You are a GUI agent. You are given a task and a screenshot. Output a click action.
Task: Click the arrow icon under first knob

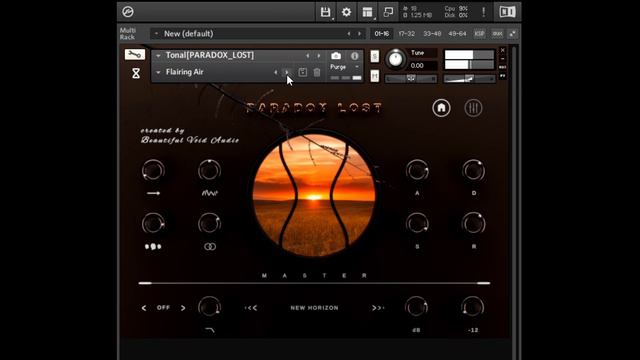click(153, 193)
